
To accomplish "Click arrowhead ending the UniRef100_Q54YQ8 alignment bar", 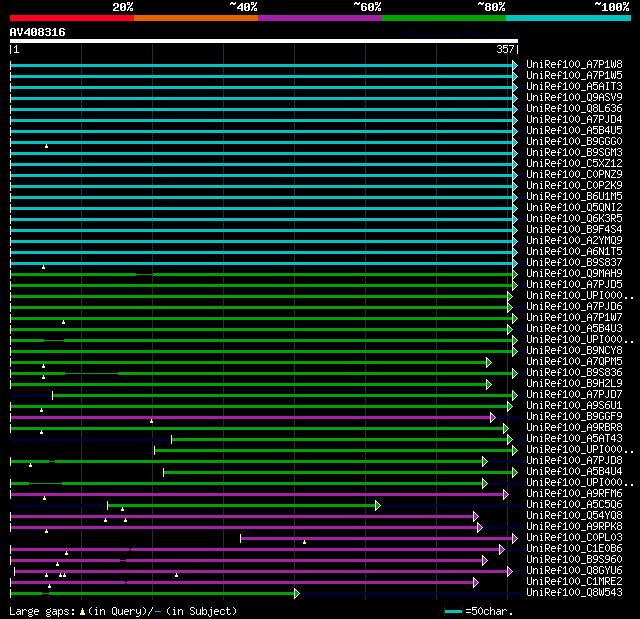I will tap(476, 517).
